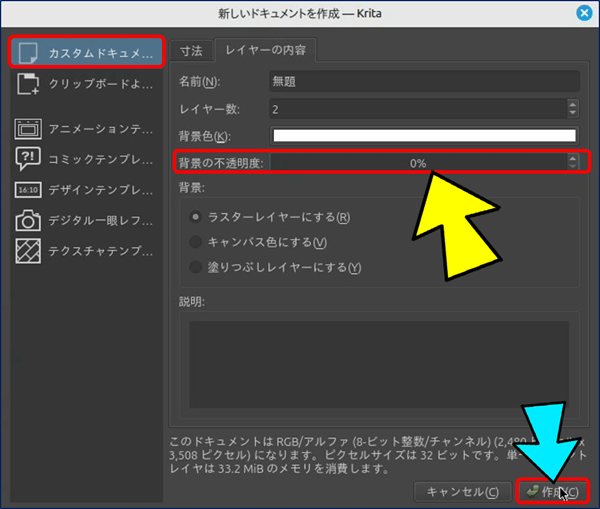Screen dimensions: 600x509
Task: Click the キャンセル button
Action: coord(461,492)
